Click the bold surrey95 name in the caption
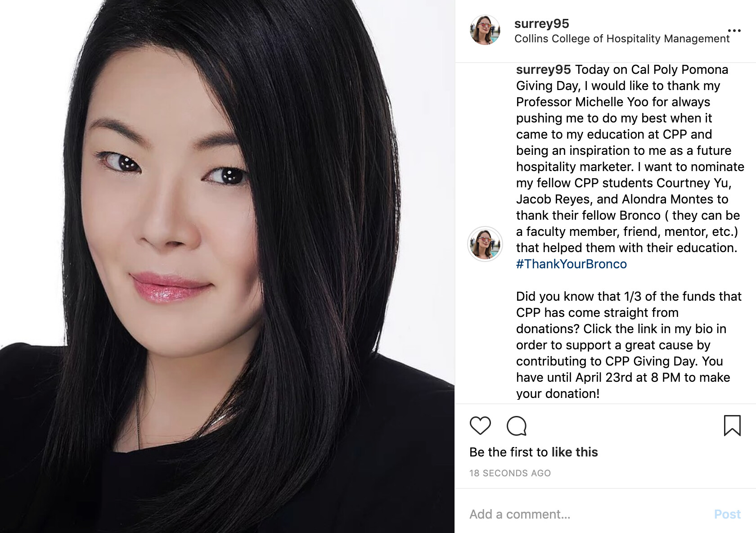Screen dimensions: 756x533 tap(544, 70)
